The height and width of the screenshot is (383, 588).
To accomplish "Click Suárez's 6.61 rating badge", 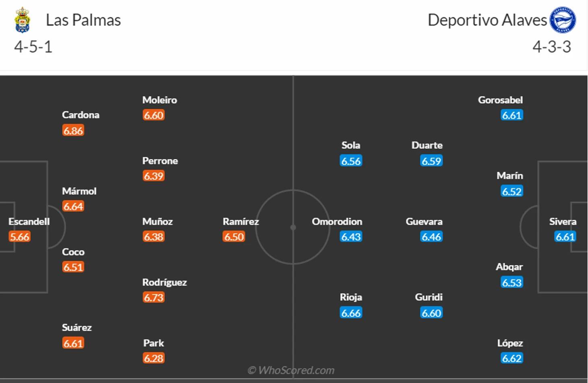I will click(x=73, y=343).
